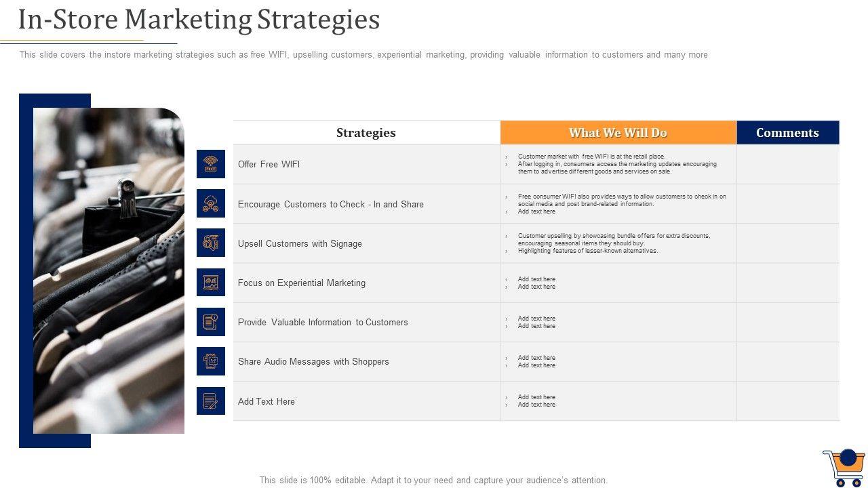This screenshot has width=868, height=488.
Task: Select the icon beside Upsell Customers with Signage
Action: [x=211, y=243]
